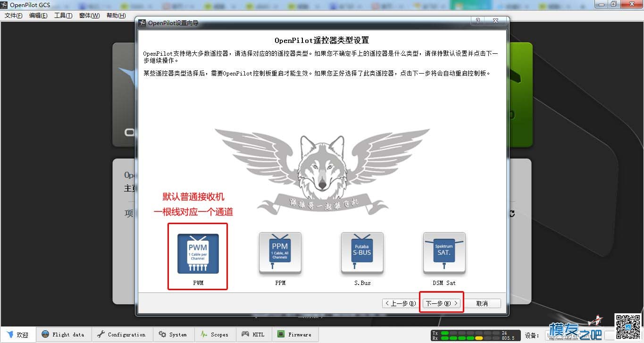
Task: Switch to the Scopes tab
Action: point(215,335)
